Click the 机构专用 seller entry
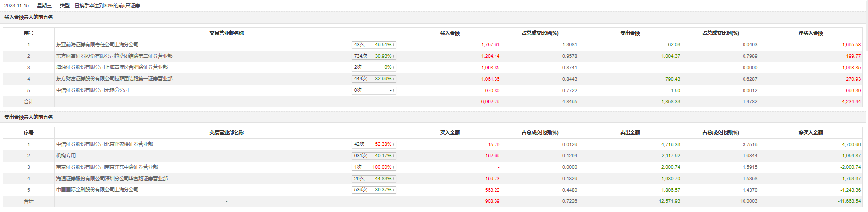The width and height of the screenshot is (868, 212). (x=66, y=156)
